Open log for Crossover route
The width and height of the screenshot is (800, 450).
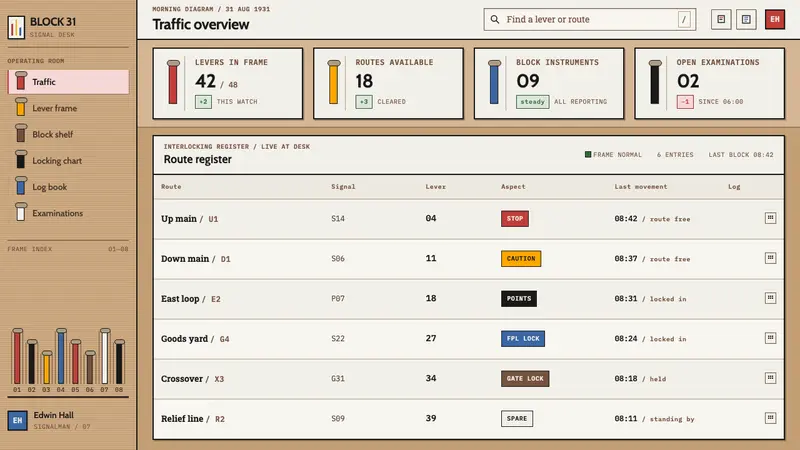pos(770,378)
